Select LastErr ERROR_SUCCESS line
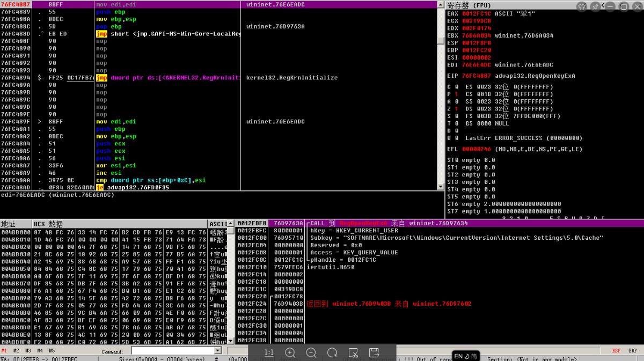Viewport: 644px width, 361px height. (524, 138)
